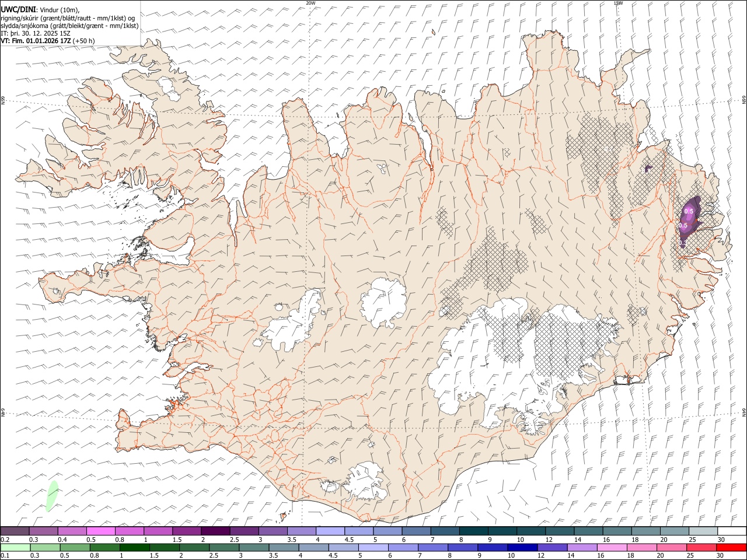Click the 'rigning/skúrir' legend description line
Screen dimensions: 747x560
tap(68, 18)
